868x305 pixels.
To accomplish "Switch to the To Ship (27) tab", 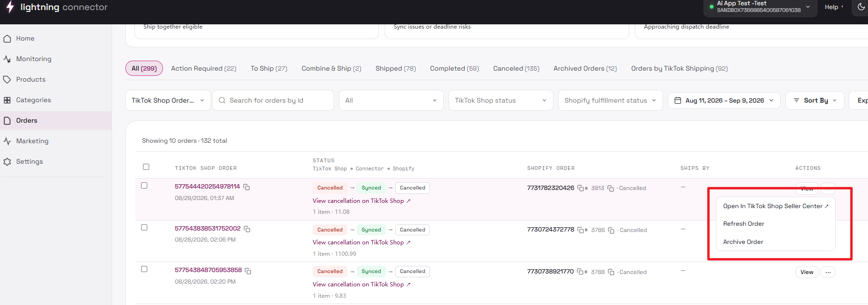I will tap(269, 68).
